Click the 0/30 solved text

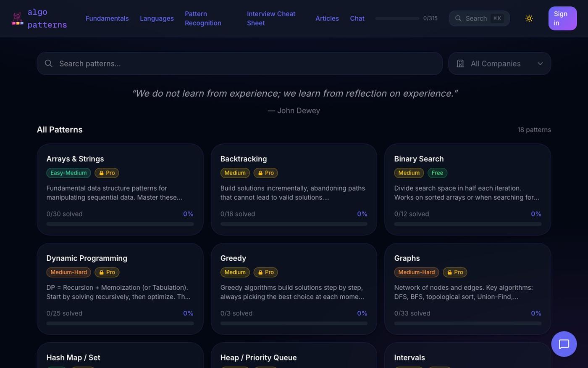coord(64,214)
